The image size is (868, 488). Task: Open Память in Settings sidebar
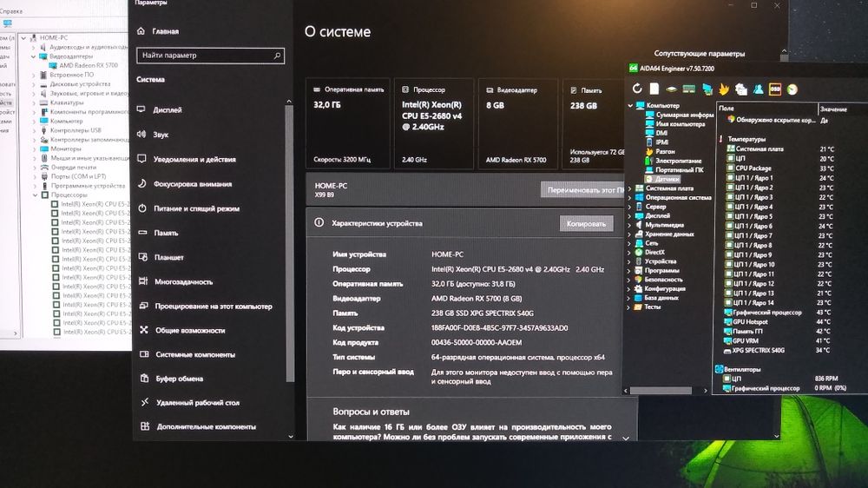(x=166, y=233)
